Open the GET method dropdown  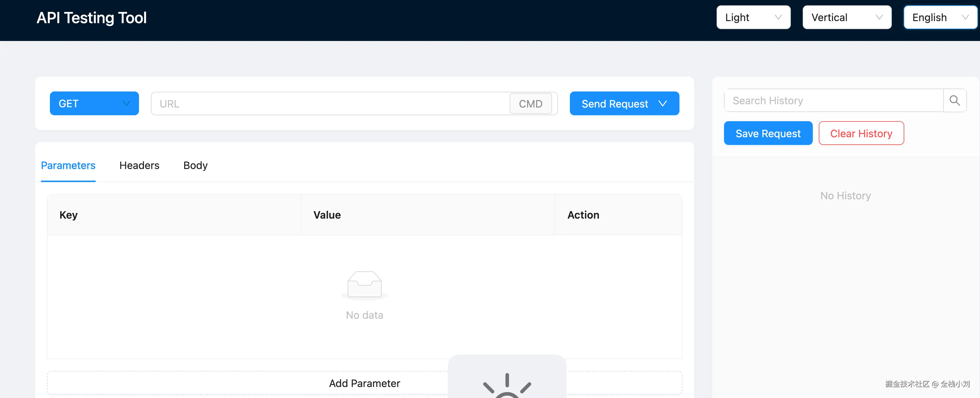click(94, 103)
